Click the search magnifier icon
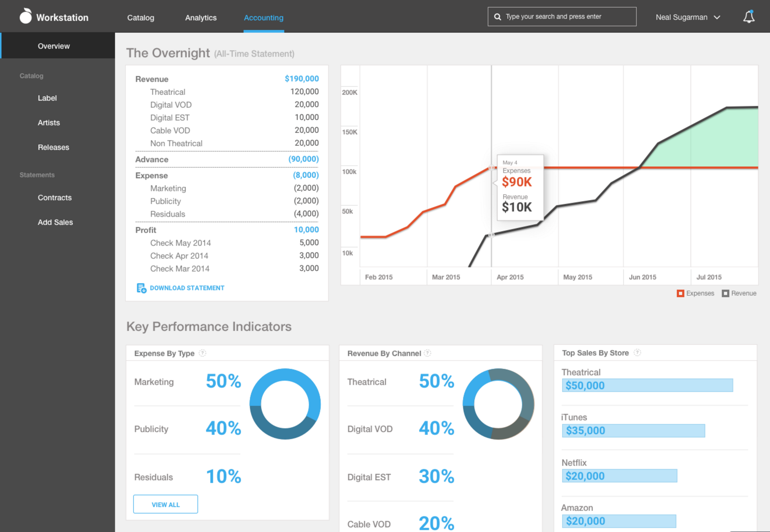This screenshot has width=770, height=532. [x=497, y=17]
